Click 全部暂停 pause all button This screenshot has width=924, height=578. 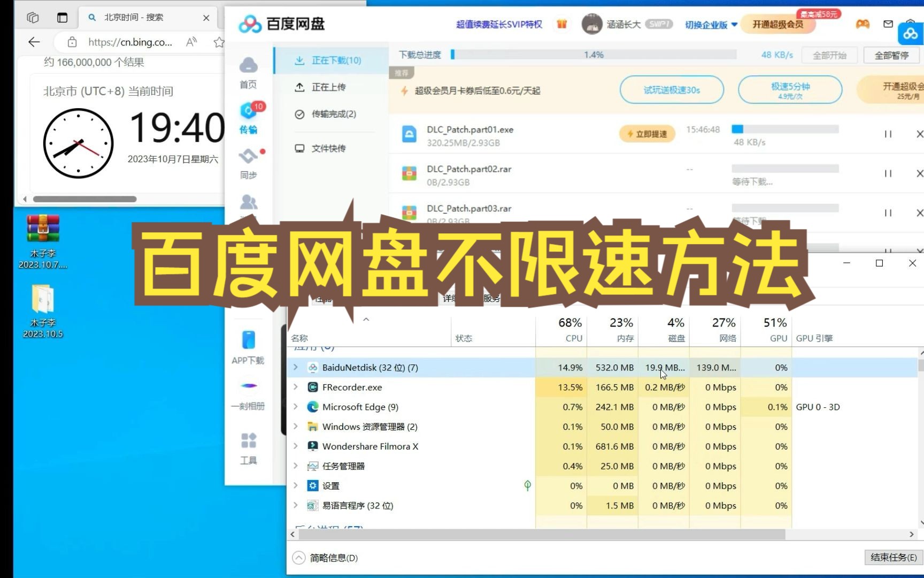click(x=891, y=55)
